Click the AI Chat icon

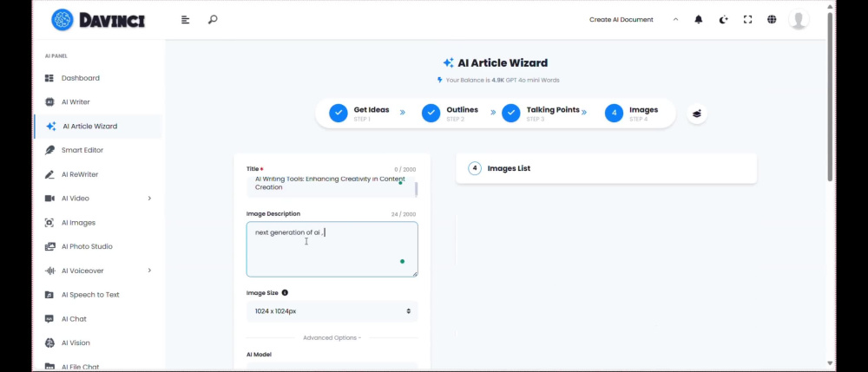click(x=49, y=319)
